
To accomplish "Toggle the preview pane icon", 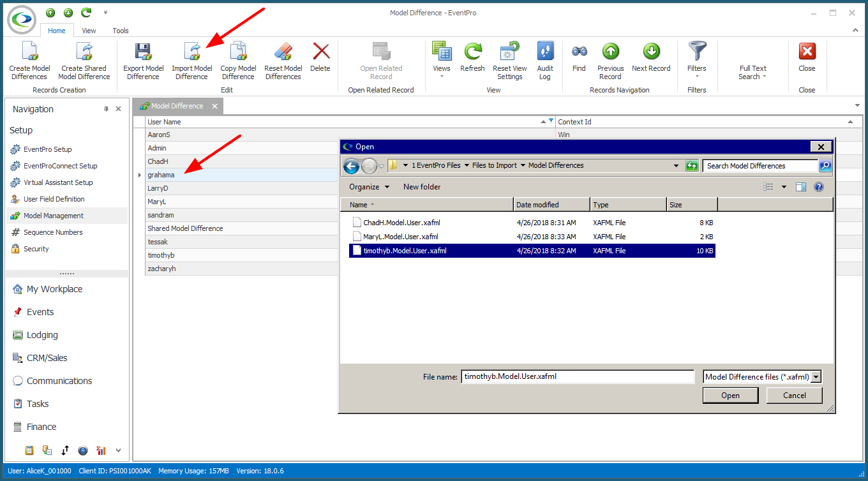I will coord(802,187).
